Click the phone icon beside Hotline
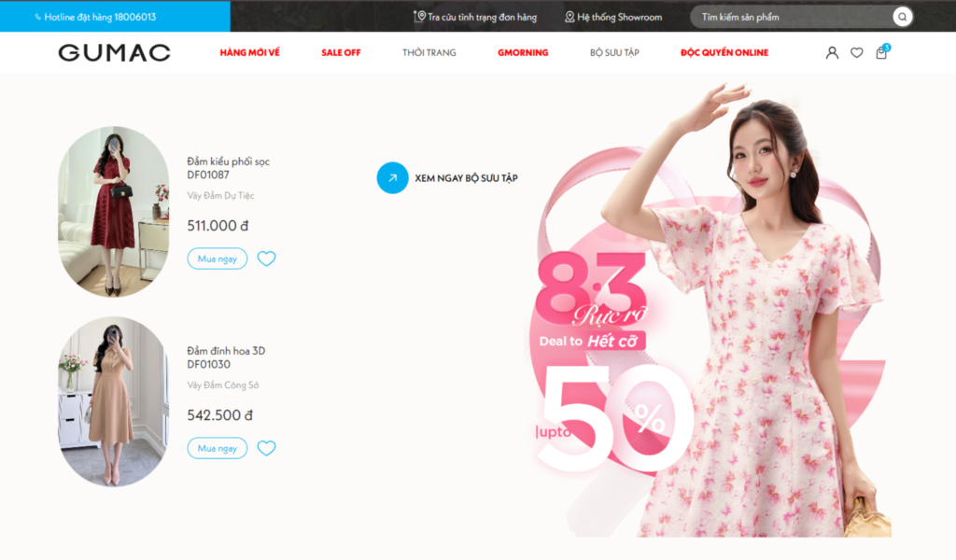This screenshot has height=560, width=956. [x=37, y=17]
